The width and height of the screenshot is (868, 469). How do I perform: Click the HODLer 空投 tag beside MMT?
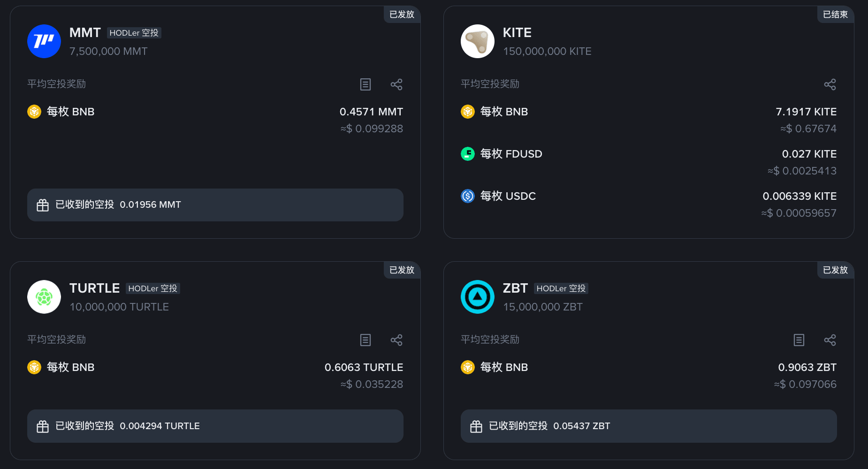point(134,33)
